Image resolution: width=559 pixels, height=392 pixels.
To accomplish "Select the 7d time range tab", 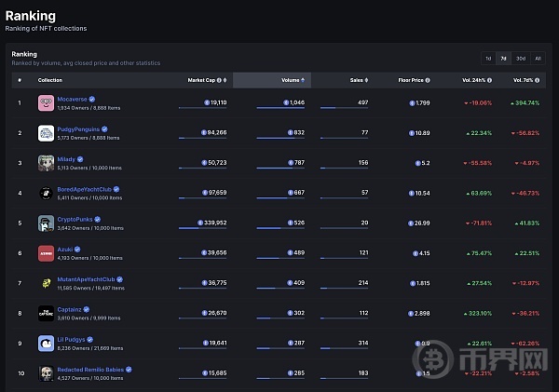I will 503,59.
